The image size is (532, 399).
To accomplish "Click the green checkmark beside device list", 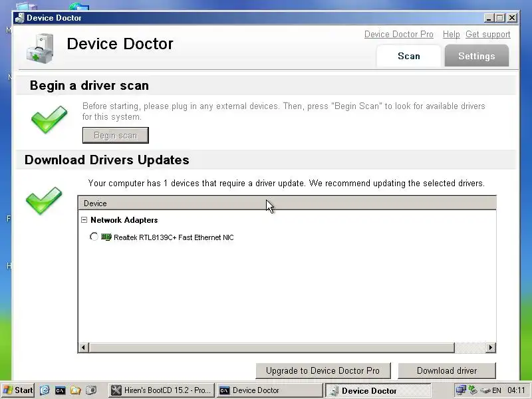I will (x=44, y=200).
